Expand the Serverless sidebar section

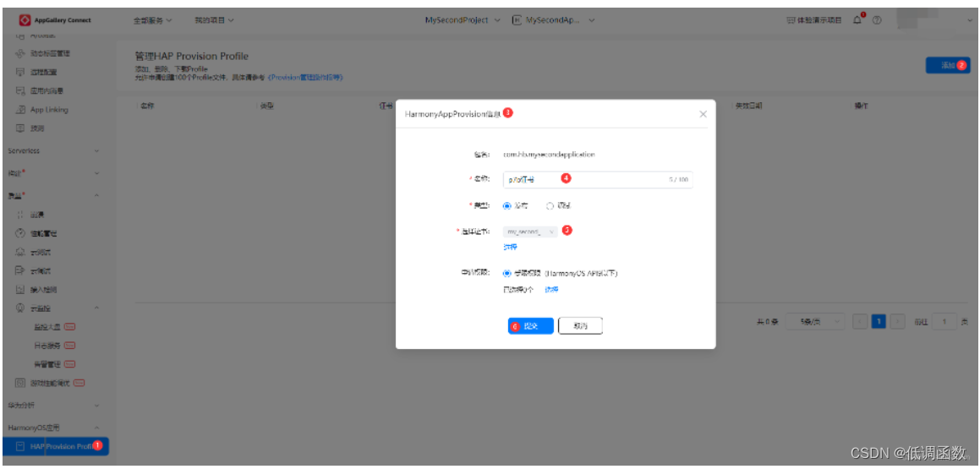(96, 151)
